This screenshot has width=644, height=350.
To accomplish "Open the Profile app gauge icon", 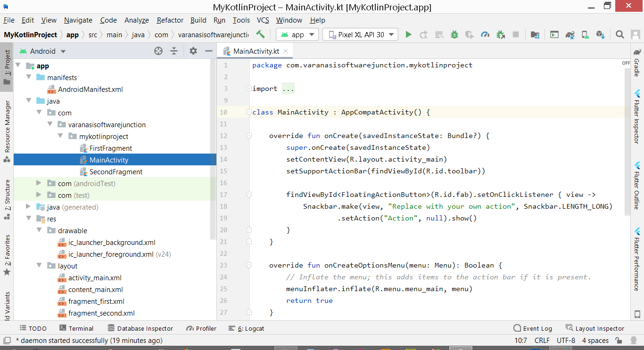I will 485,34.
